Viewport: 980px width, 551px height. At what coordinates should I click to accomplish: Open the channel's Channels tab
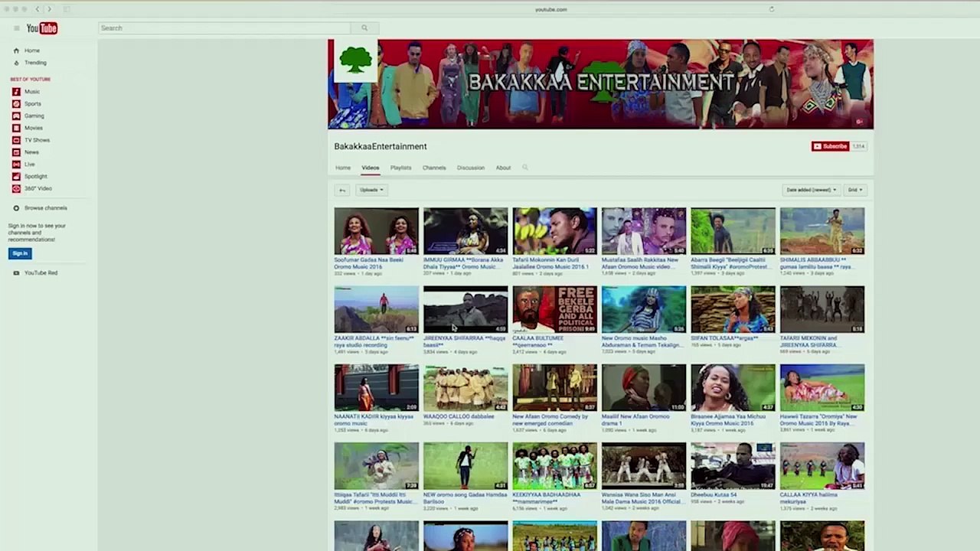click(434, 168)
